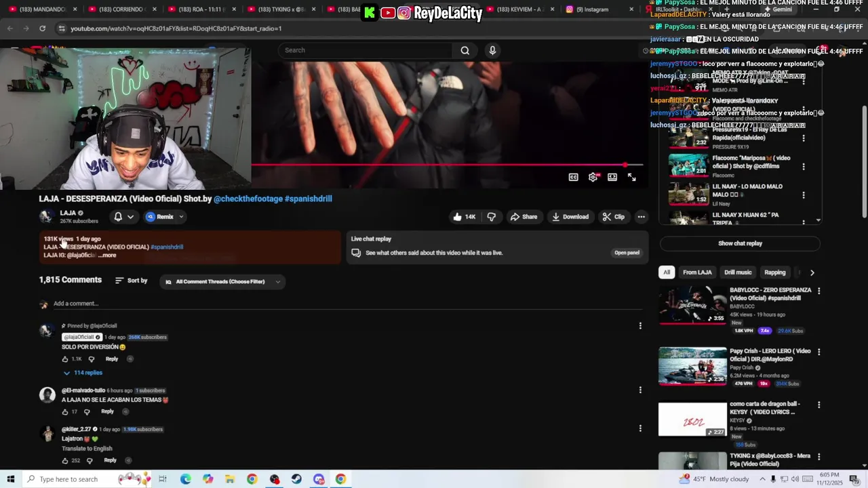Share the LAJA video
This screenshot has width=868, height=488.
click(524, 217)
